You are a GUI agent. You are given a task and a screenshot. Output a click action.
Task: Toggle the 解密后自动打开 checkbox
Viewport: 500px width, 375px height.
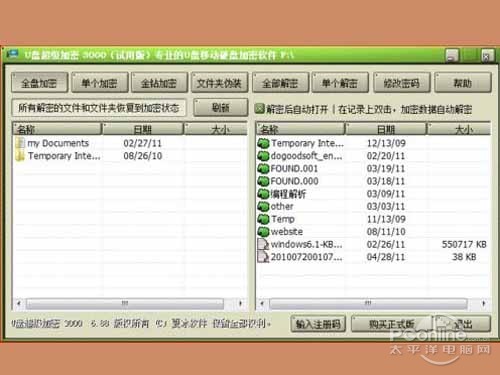[259, 109]
